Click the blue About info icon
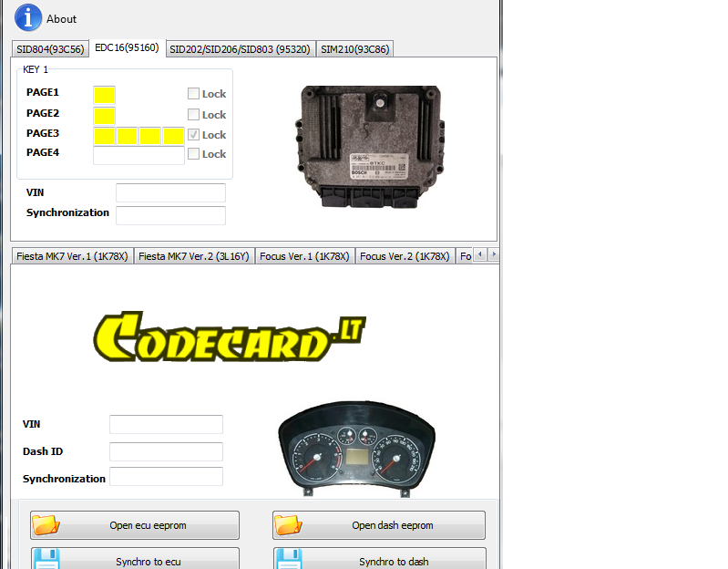The width and height of the screenshot is (728, 569). 28,17
